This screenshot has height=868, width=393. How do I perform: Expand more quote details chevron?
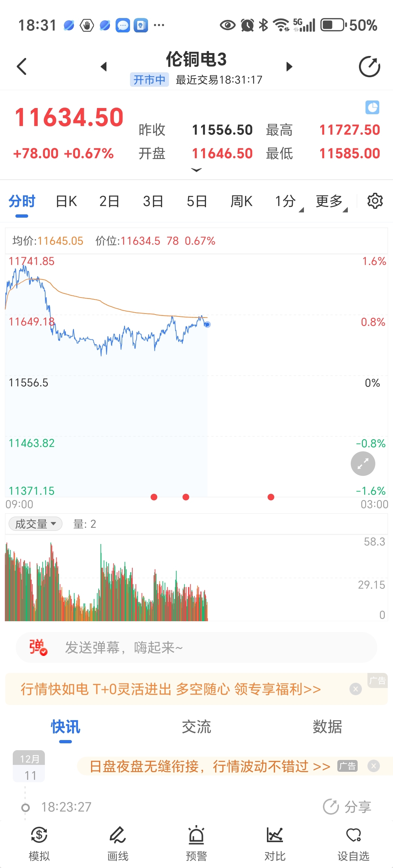(196, 170)
